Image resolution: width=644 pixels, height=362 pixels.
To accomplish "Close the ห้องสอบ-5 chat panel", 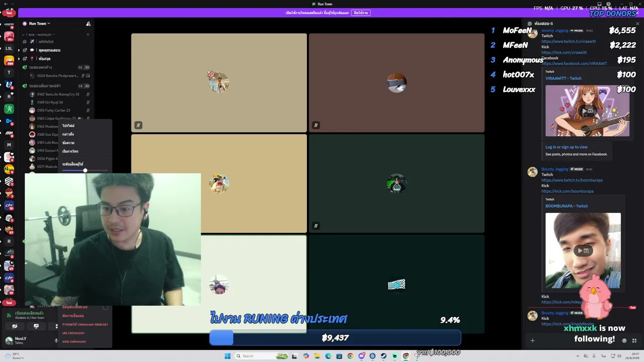I will tap(637, 24).
